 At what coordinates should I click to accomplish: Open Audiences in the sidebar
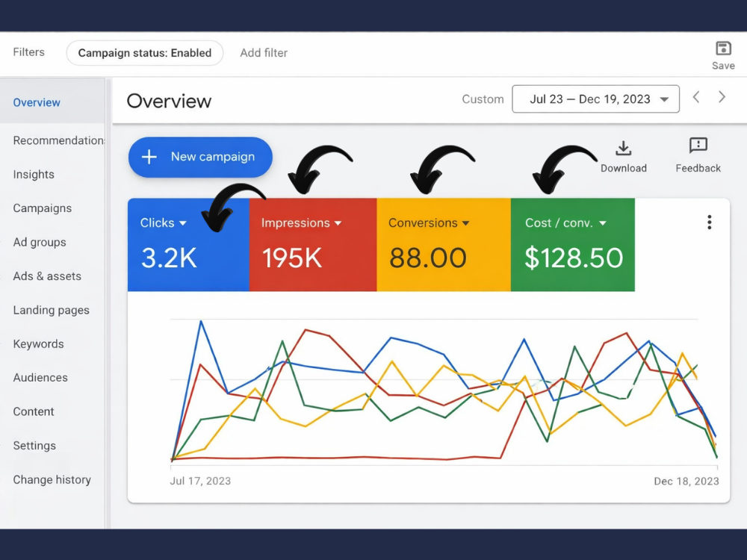[x=40, y=378]
